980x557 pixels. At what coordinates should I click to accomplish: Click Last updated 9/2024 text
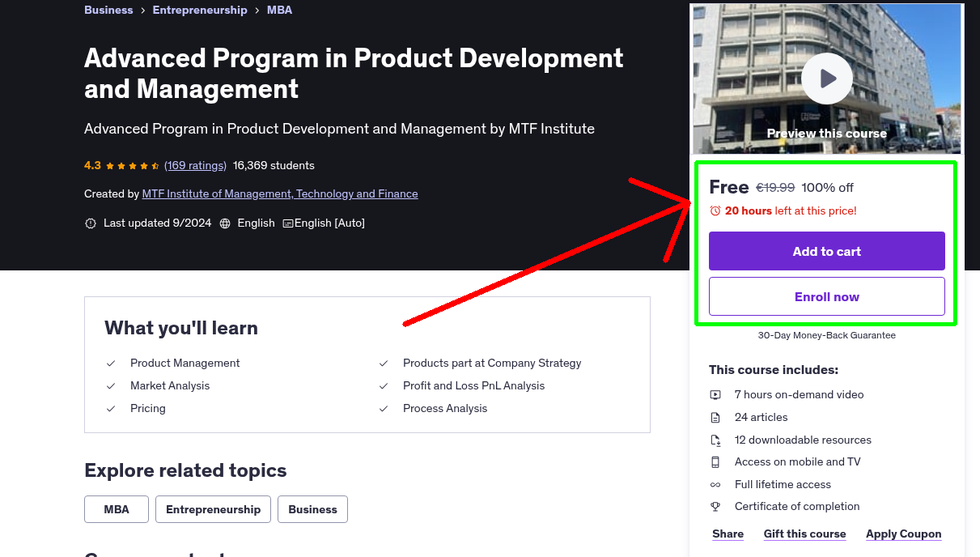(158, 223)
